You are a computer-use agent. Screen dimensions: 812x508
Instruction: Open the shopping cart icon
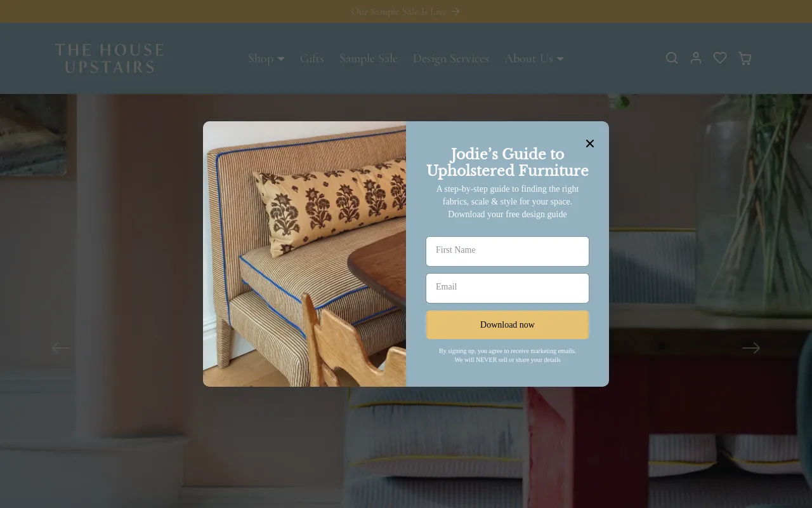[745, 58]
